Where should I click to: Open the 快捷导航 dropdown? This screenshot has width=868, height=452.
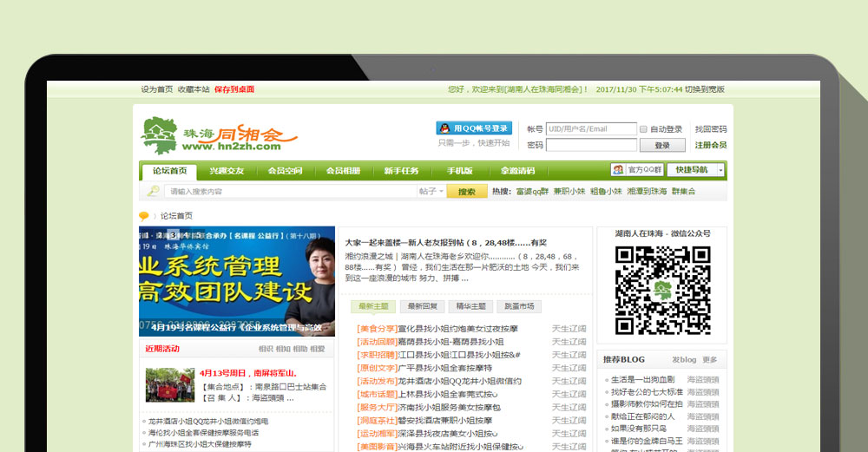point(696,170)
